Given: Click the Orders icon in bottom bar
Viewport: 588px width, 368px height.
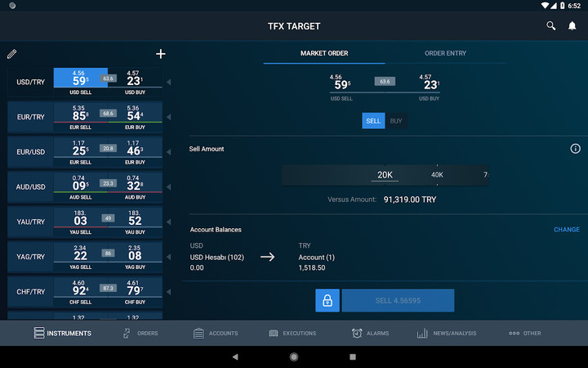Looking at the screenshot, I should coord(127,333).
